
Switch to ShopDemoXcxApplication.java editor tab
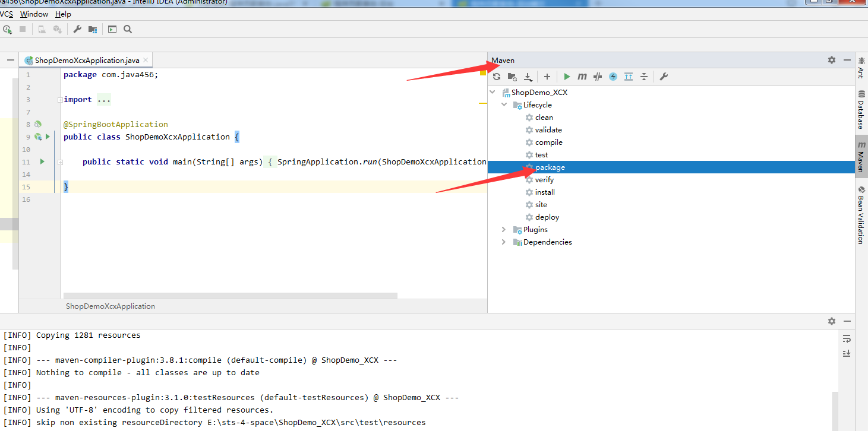click(87, 60)
